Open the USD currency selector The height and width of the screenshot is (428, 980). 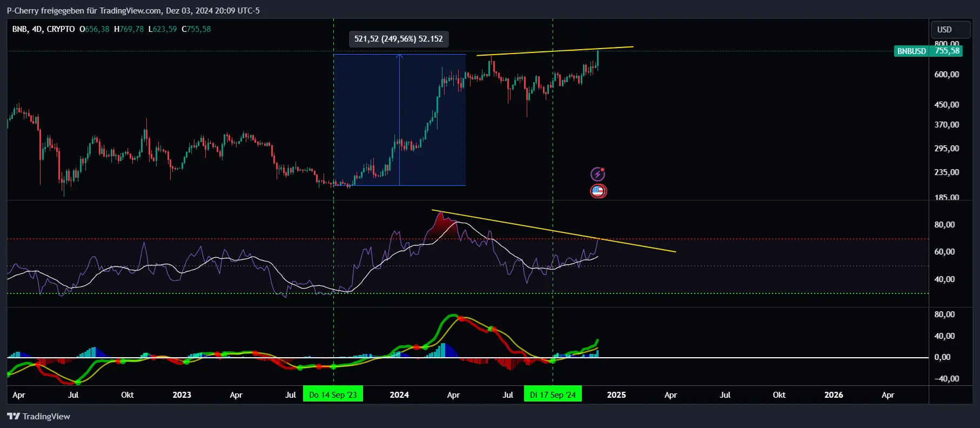[x=951, y=29]
